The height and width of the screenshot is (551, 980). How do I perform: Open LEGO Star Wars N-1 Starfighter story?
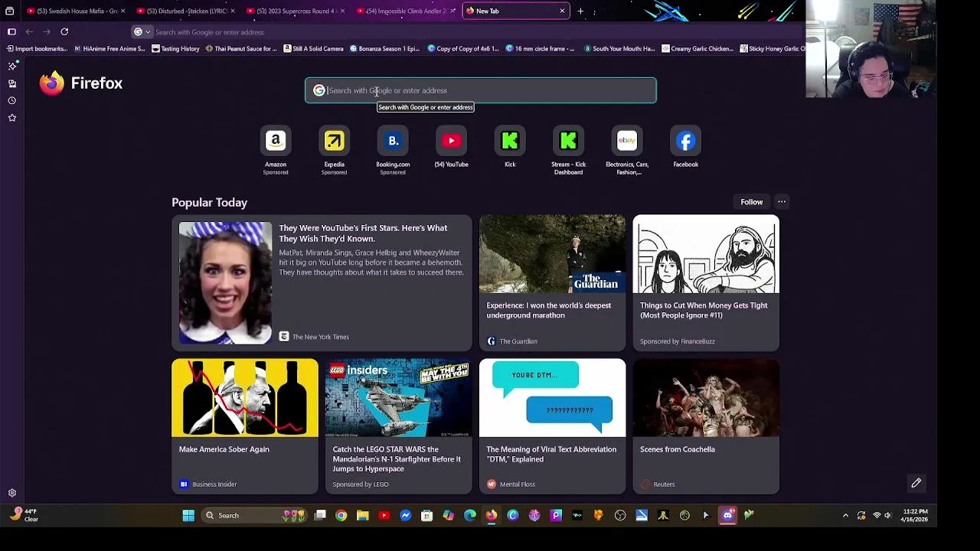click(398, 426)
